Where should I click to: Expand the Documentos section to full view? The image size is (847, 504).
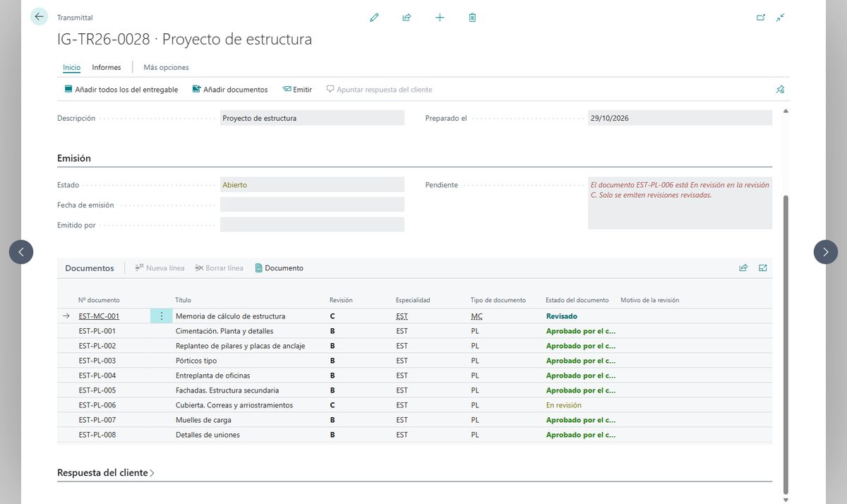[763, 268]
